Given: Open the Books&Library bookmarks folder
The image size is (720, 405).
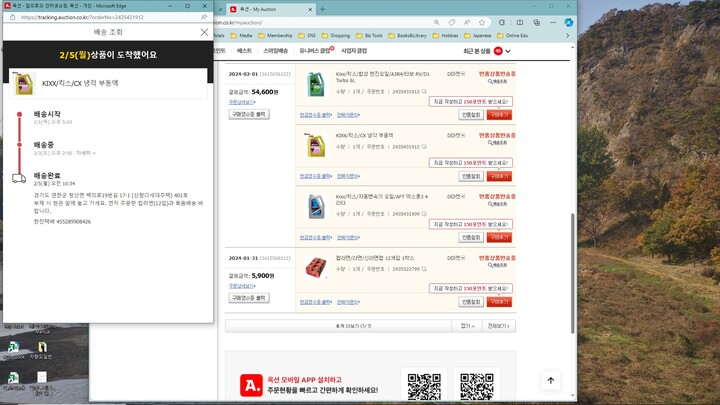Looking at the screenshot, I should (x=407, y=35).
